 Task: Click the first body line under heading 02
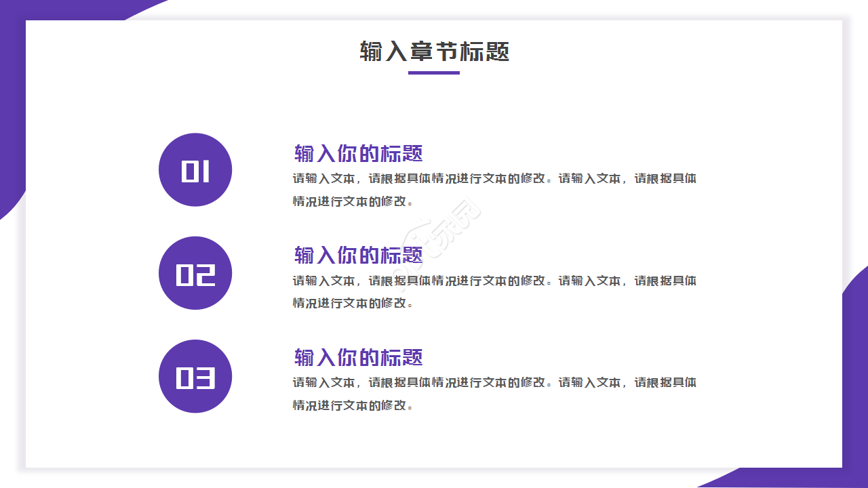click(494, 281)
